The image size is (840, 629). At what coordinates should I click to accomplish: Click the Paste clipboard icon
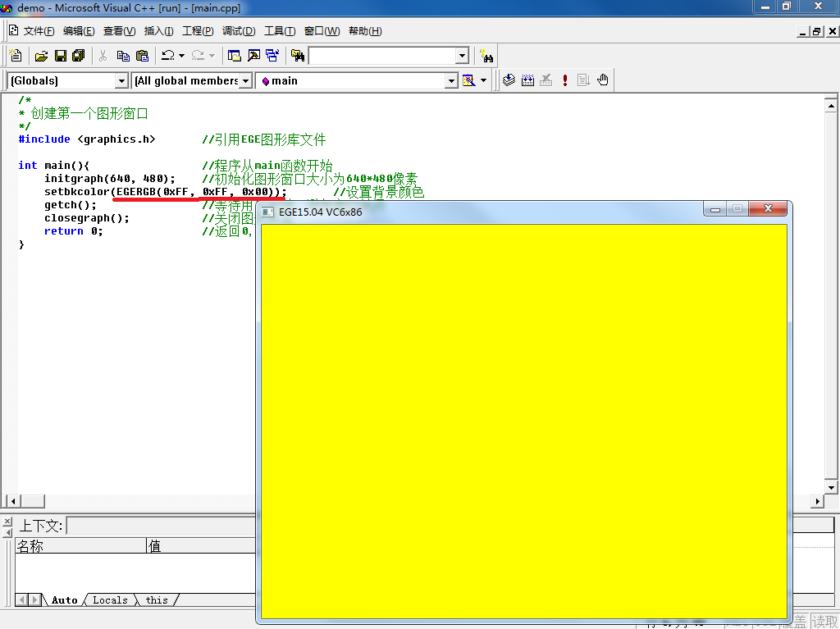142,56
